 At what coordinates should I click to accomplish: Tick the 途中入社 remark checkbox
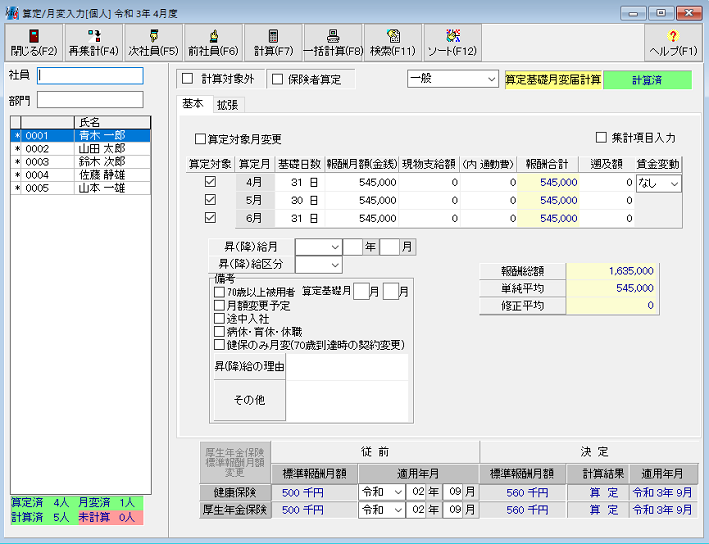coord(219,319)
